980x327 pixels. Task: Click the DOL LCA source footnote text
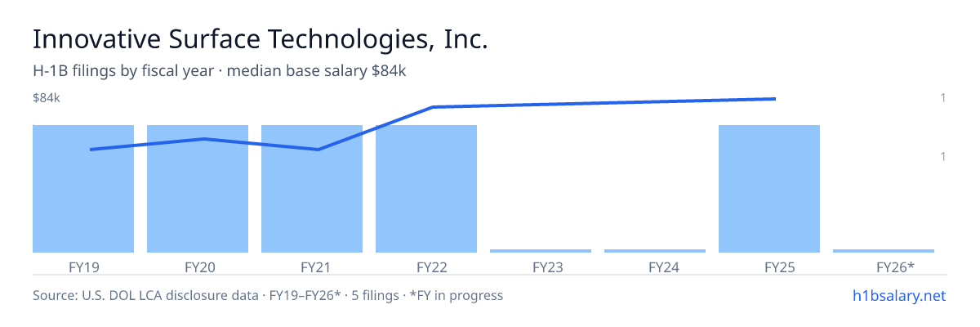[268, 295]
